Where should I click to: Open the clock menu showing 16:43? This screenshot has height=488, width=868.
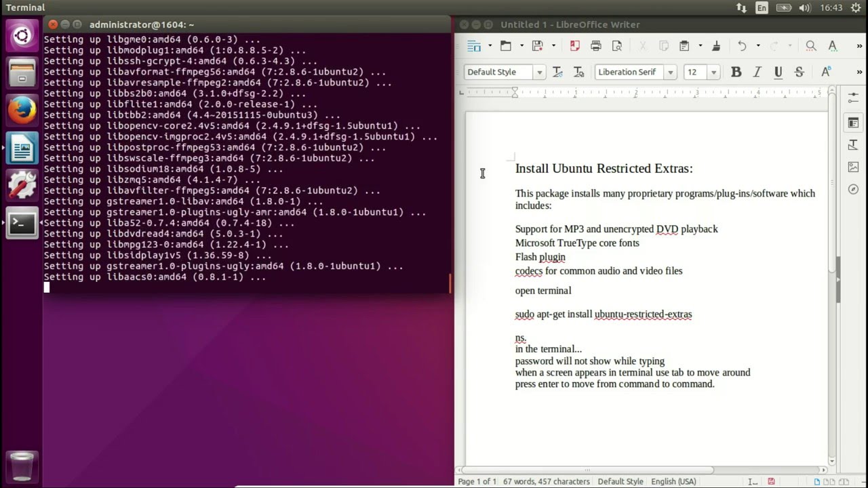831,7
